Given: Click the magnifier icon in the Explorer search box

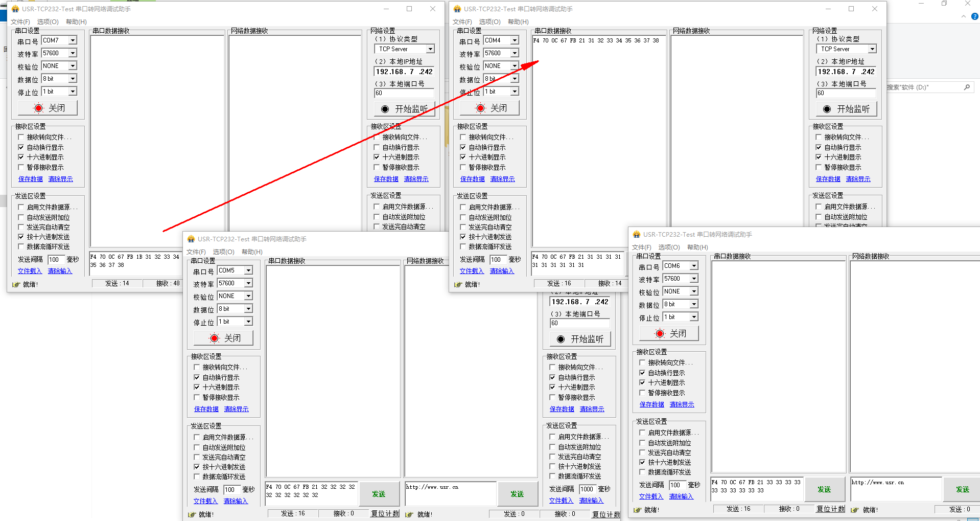Looking at the screenshot, I should coord(967,87).
